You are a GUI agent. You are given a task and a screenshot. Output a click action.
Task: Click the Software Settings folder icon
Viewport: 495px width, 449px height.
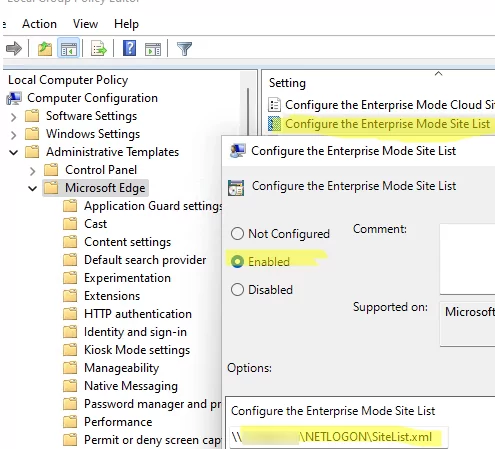coord(32,116)
